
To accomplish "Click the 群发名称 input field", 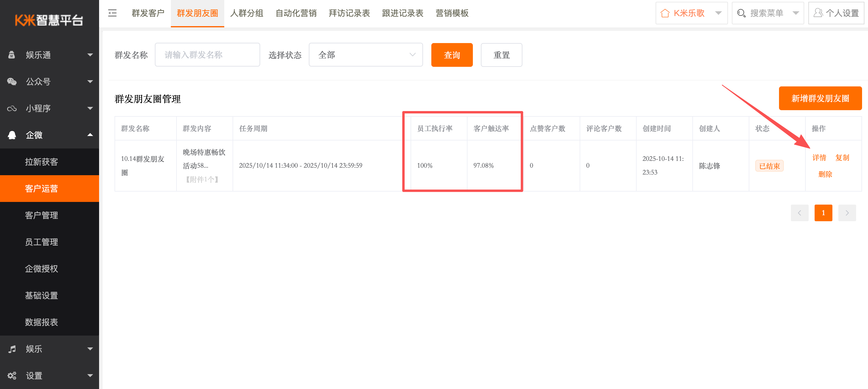I will (x=207, y=55).
